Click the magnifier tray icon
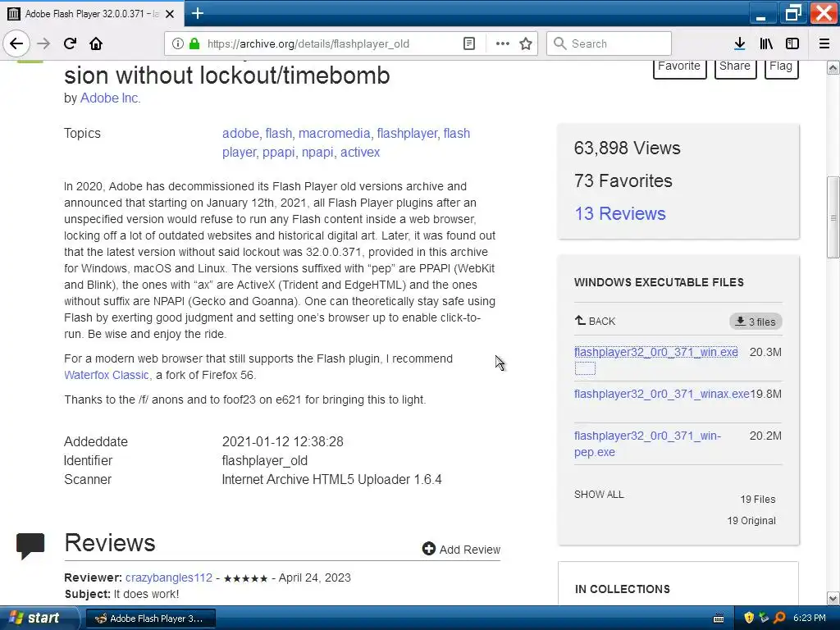 click(x=780, y=618)
